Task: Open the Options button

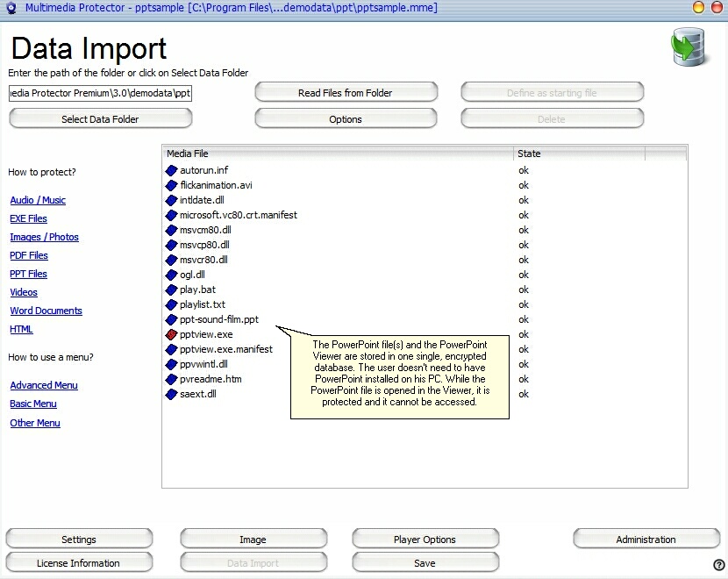Action: click(346, 119)
